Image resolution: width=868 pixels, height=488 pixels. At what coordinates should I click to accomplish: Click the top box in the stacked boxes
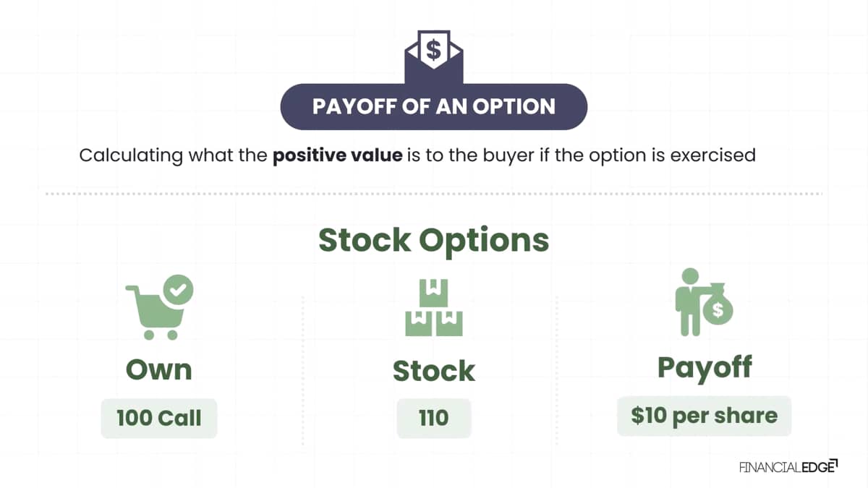pos(433,293)
